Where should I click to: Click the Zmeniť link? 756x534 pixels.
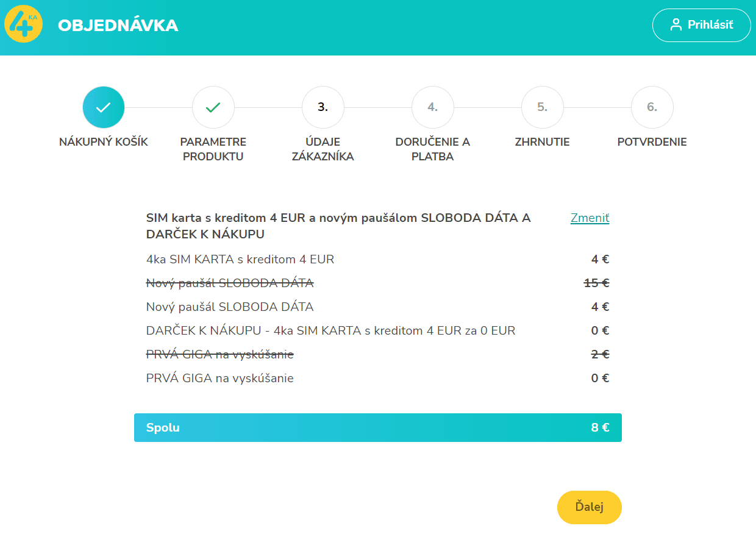590,218
